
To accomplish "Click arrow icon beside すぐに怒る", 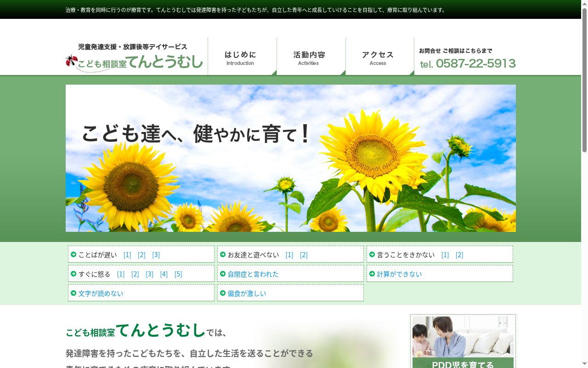I will click(73, 274).
